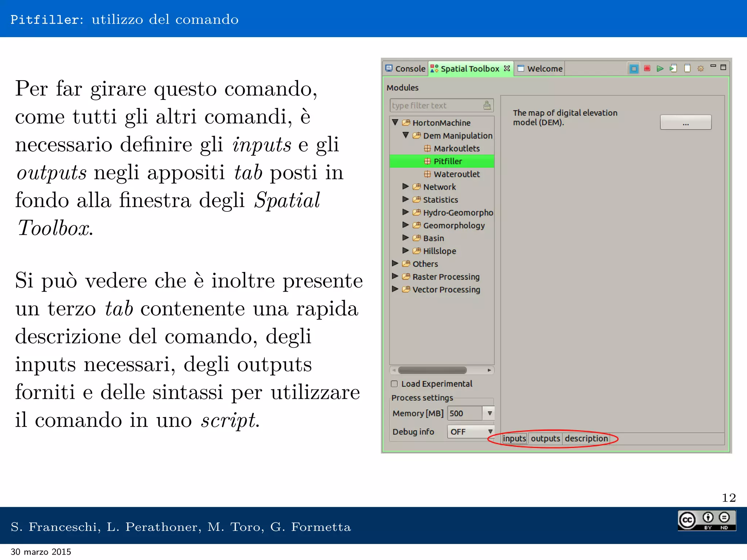
Task: Run the module with green play icon
Action: pyautogui.click(x=660, y=69)
